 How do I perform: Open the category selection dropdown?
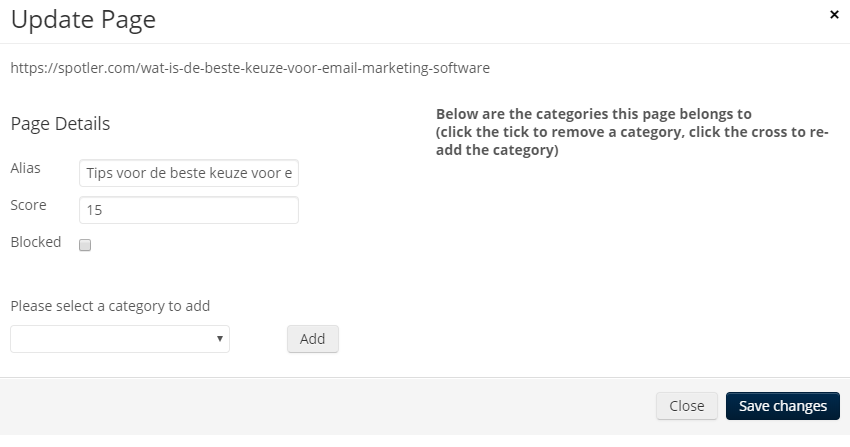pos(120,339)
